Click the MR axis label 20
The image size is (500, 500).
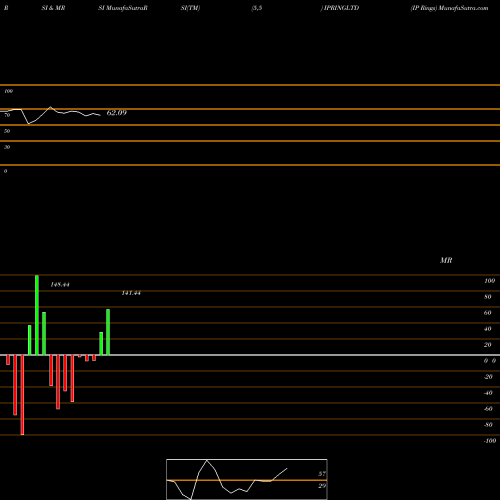487,345
